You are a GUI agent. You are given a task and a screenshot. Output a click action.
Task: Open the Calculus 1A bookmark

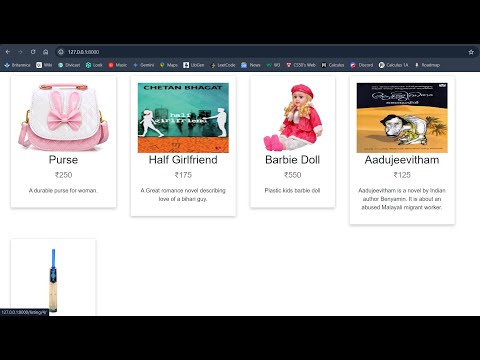393,65
